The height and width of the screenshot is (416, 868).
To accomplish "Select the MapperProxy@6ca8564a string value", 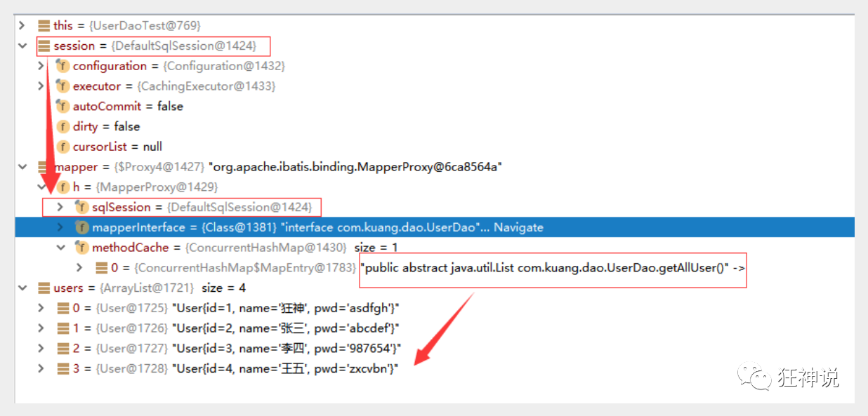I will coord(354,167).
